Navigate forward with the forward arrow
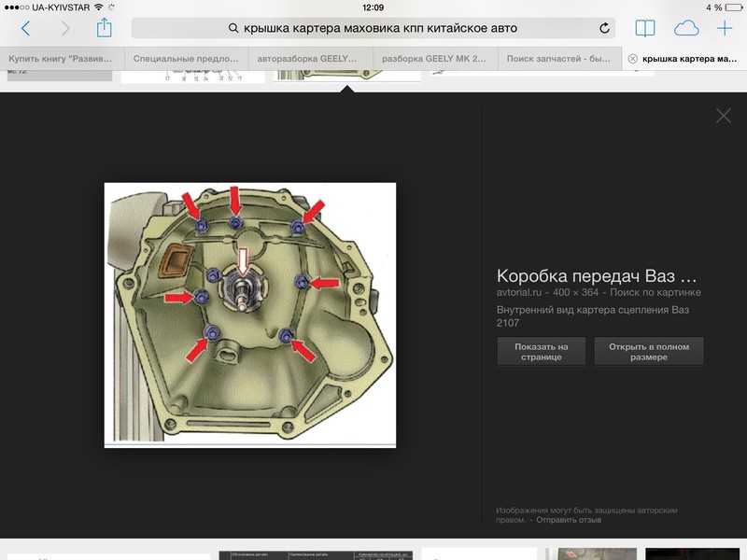 click(65, 30)
